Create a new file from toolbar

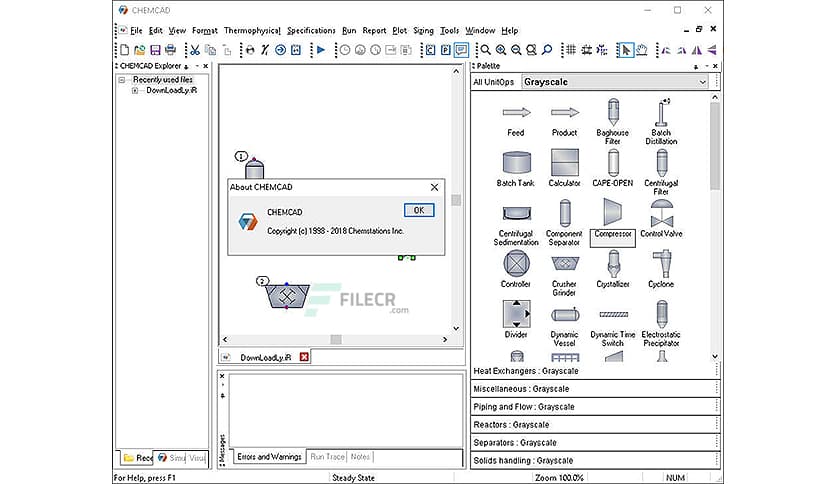pos(124,50)
